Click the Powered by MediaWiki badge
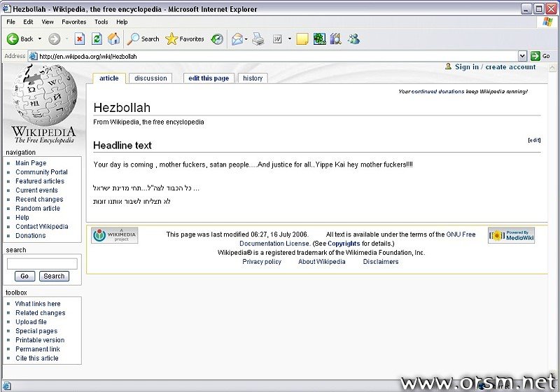The image size is (560, 392). [512, 236]
